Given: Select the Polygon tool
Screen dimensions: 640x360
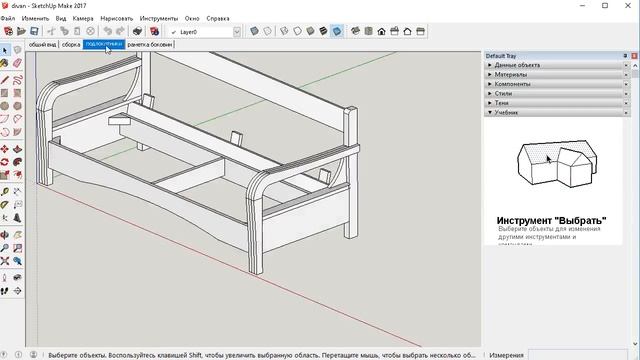Looking at the screenshot, I should [17, 106].
